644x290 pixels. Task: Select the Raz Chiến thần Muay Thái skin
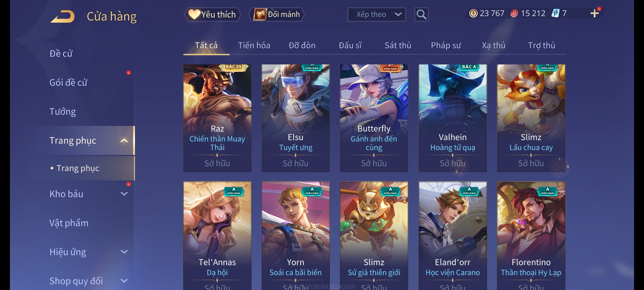217,118
